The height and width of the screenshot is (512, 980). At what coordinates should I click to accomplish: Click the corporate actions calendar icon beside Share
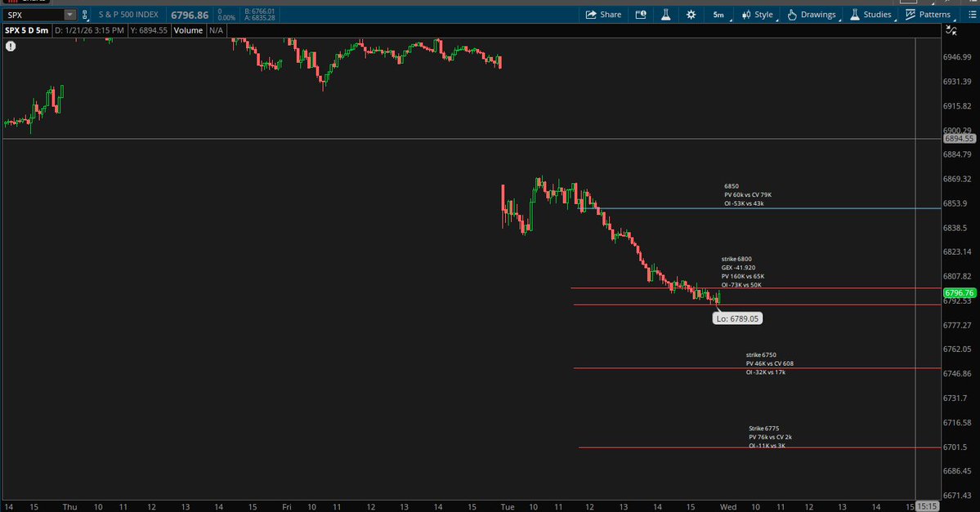pyautogui.click(x=640, y=14)
